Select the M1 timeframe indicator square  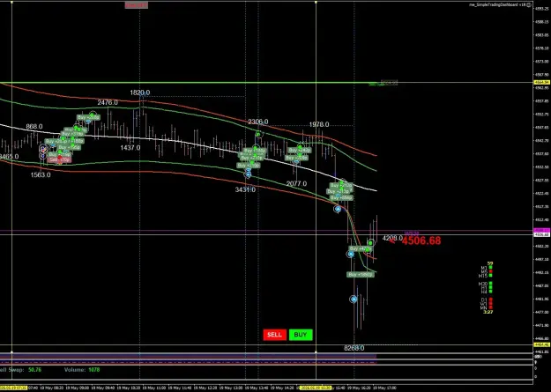click(490, 268)
